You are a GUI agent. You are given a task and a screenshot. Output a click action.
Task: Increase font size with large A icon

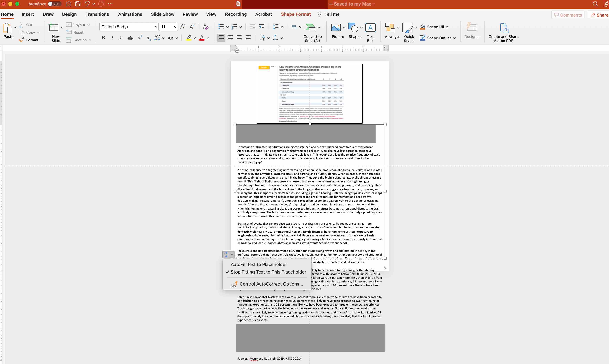[x=183, y=27]
